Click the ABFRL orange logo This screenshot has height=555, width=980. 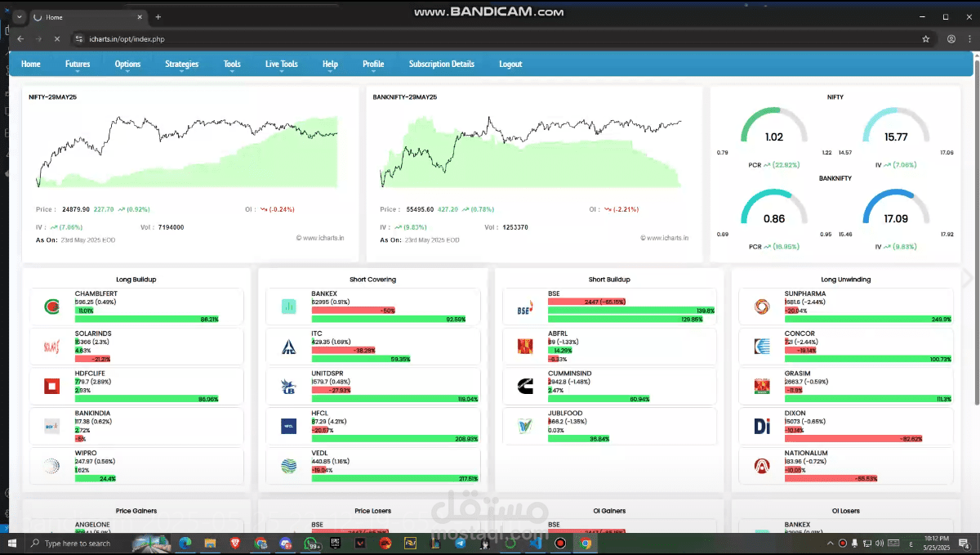[525, 347]
